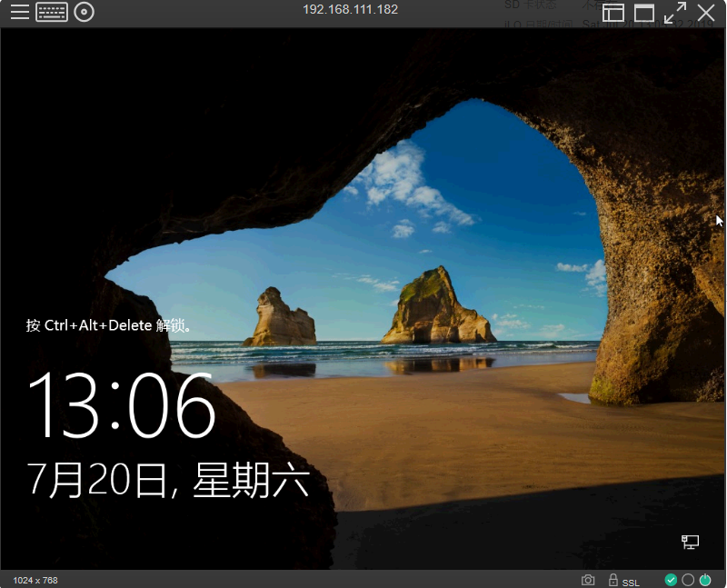Open the virtual media disc menu
727x588 pixels.
click(x=85, y=13)
